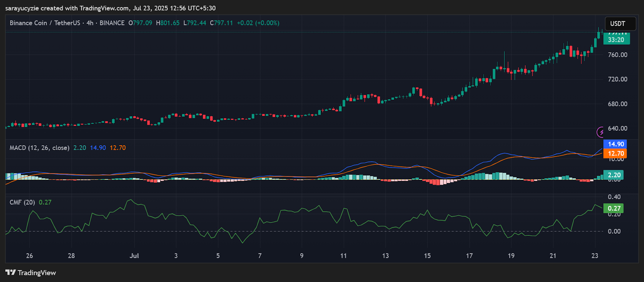Select the CMF (20) indicator label
Viewport: 644px width, 282px height.
(22, 202)
